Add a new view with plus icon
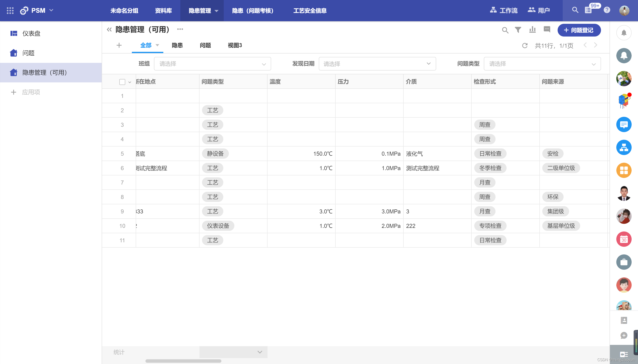638x364 pixels. coord(119,45)
